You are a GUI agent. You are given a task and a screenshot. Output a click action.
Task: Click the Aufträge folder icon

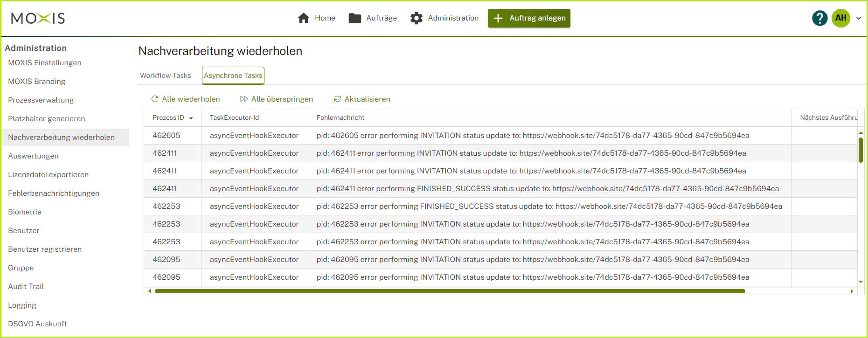[355, 18]
